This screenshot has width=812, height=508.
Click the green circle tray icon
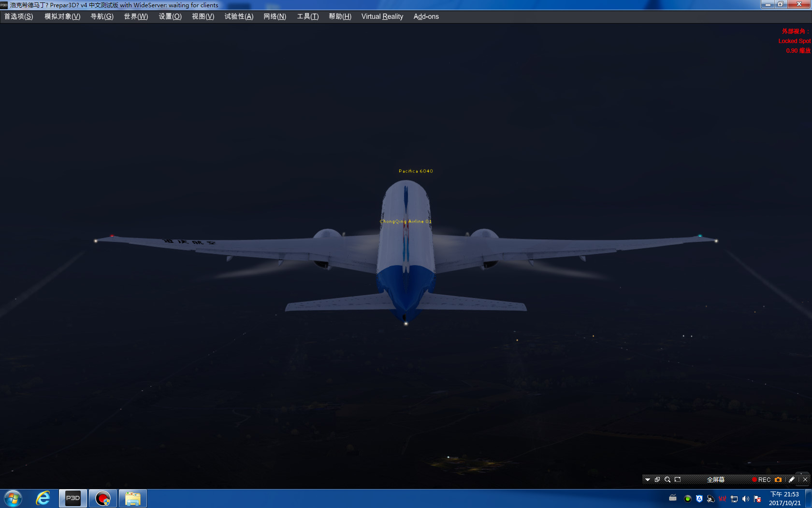(688, 499)
